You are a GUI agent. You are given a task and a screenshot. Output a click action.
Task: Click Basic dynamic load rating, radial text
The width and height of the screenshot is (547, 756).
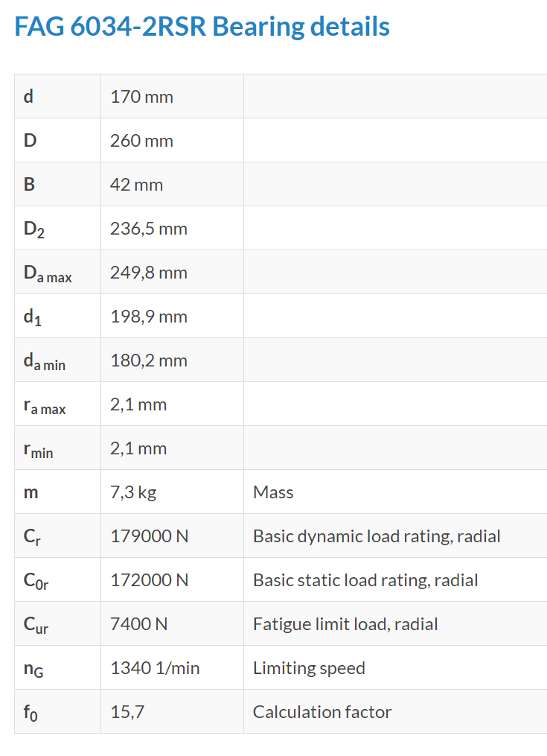(377, 536)
